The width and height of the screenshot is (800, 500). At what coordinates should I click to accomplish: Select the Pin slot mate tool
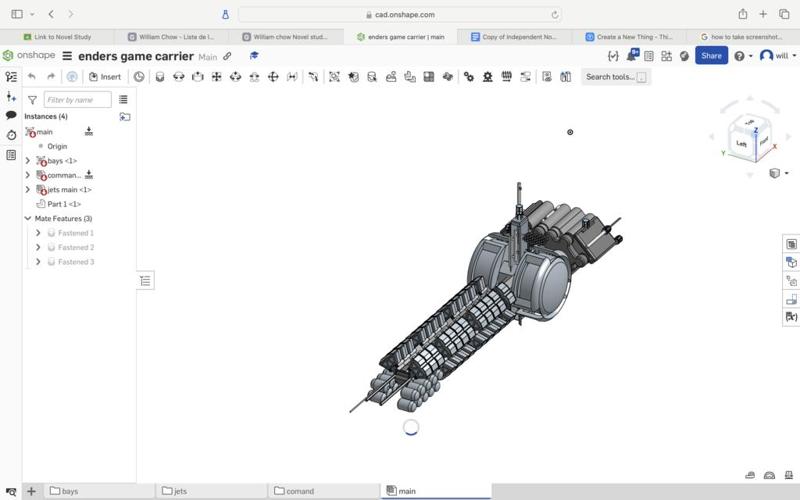pyautogui.click(x=254, y=77)
